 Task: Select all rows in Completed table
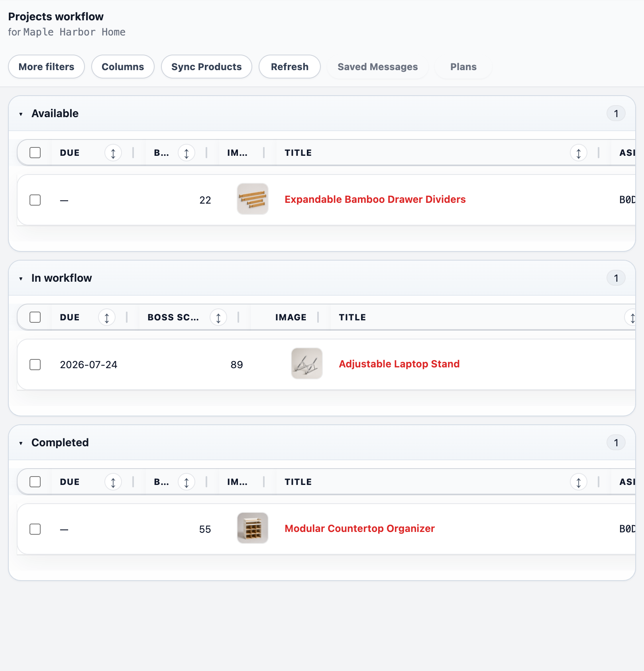coord(35,482)
